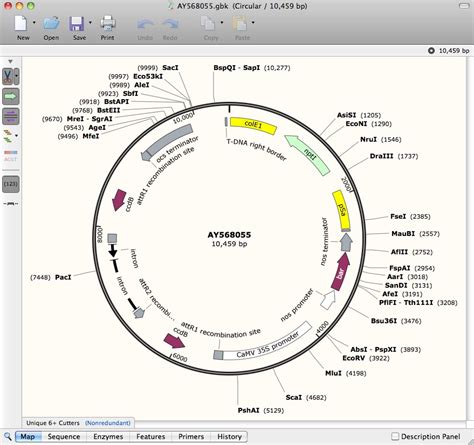The image size is (474, 445).
Task: Print the plasmid map
Action: click(108, 23)
